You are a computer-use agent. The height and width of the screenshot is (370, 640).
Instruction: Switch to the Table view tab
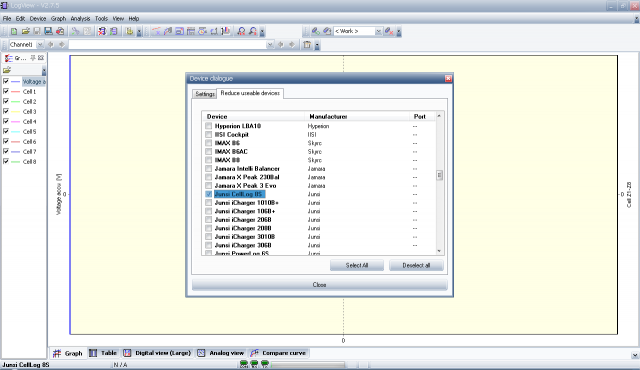click(x=104, y=353)
